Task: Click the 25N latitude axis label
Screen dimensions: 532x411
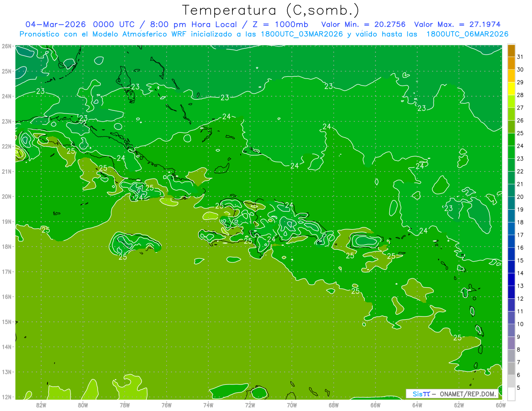Action: click(x=7, y=71)
